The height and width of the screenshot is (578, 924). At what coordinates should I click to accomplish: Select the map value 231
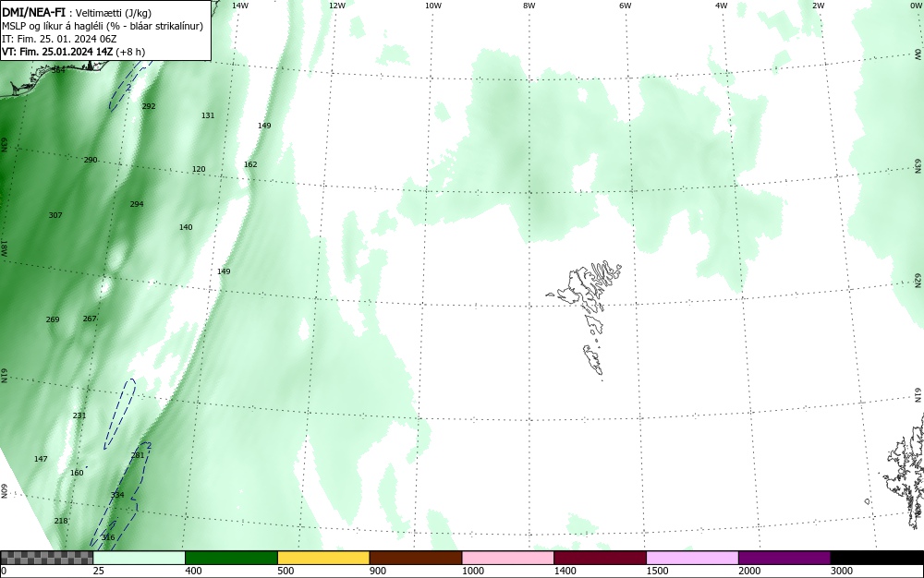79,415
